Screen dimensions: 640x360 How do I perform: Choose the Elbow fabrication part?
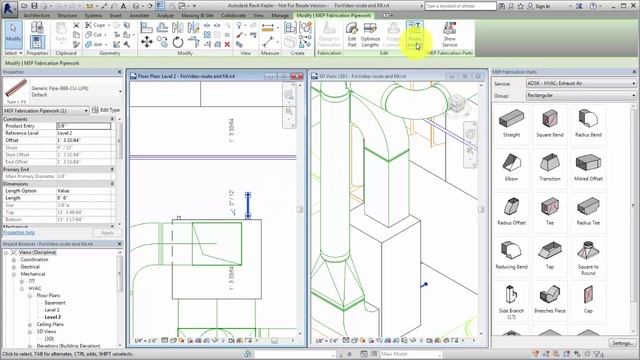click(x=511, y=168)
